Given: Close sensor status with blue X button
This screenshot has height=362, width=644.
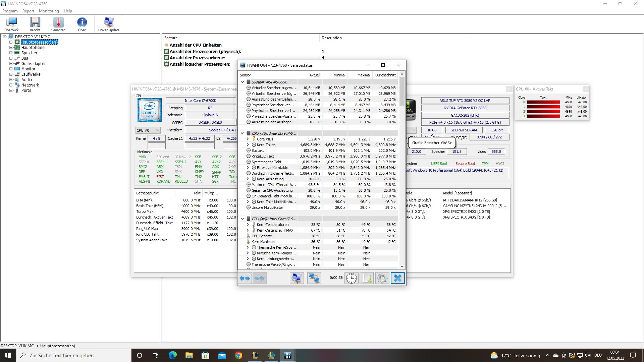Looking at the screenshot, I should [397, 278].
